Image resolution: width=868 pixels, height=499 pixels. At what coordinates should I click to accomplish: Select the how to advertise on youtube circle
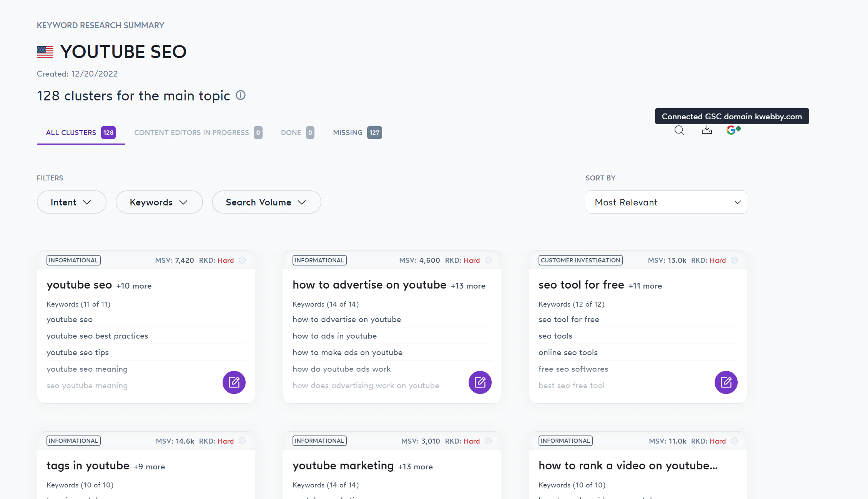click(x=488, y=260)
